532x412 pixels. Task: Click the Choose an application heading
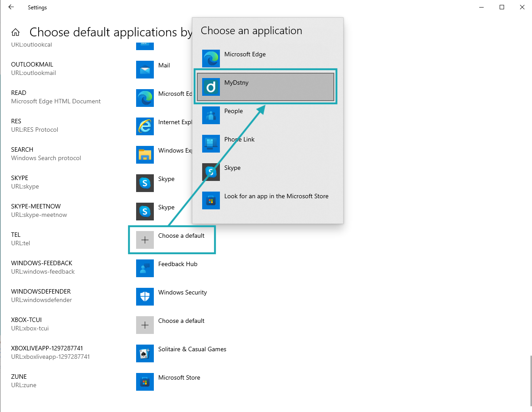pos(251,31)
